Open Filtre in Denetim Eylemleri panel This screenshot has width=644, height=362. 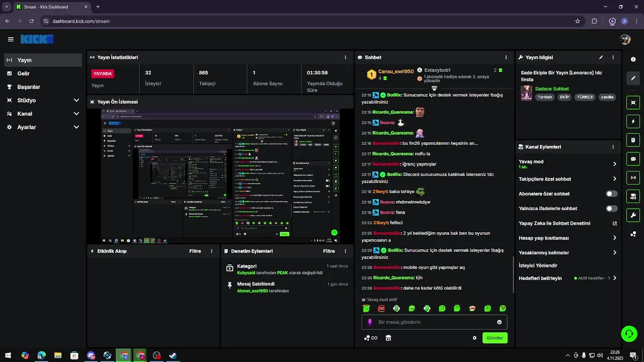329,251
